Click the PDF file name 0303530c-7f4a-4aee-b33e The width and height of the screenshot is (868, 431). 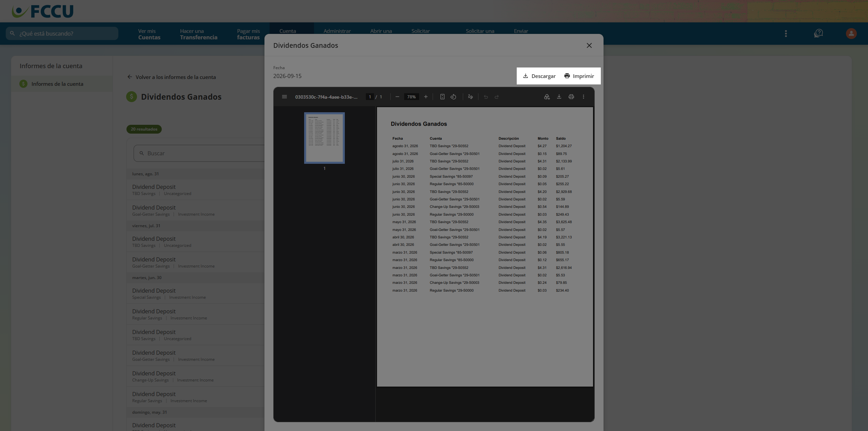[326, 97]
